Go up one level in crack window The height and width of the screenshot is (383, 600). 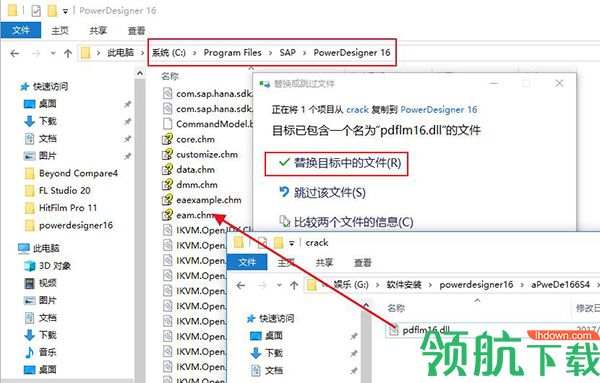[x=294, y=285]
